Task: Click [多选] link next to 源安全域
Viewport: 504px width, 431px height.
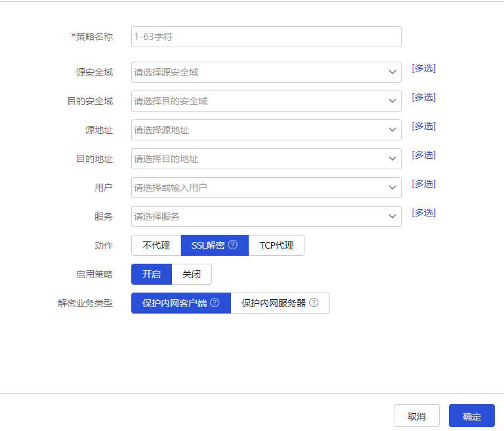Action: point(423,68)
